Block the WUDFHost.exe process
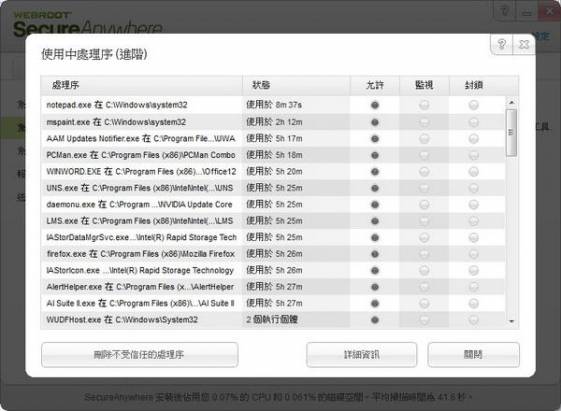Screen dimensions: 561x411 click(x=473, y=320)
